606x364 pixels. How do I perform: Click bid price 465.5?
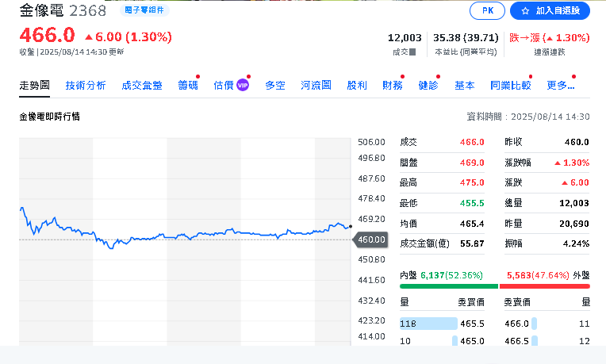[472, 324]
